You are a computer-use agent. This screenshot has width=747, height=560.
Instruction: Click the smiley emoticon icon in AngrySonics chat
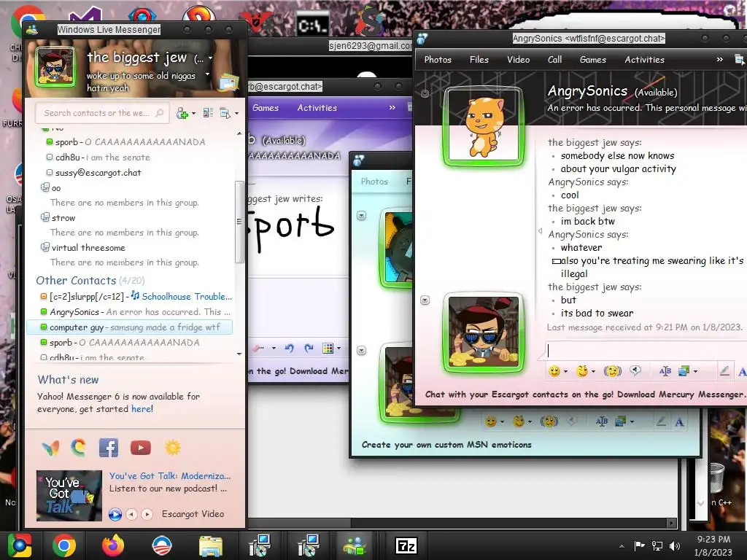(554, 371)
